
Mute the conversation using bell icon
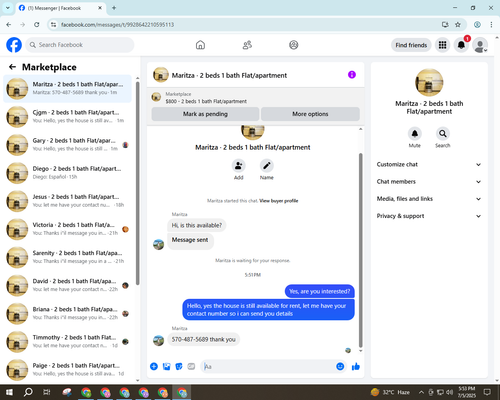415,134
